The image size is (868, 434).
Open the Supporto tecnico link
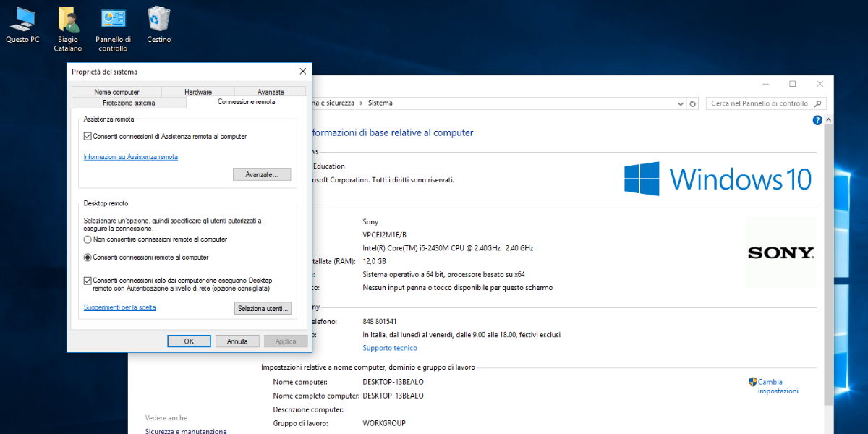tap(390, 348)
